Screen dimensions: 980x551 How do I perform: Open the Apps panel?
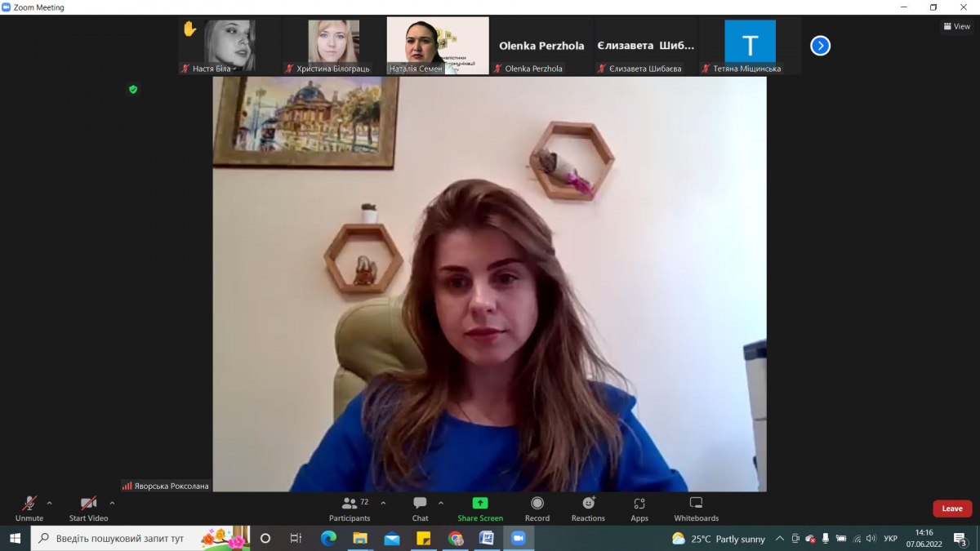(639, 508)
